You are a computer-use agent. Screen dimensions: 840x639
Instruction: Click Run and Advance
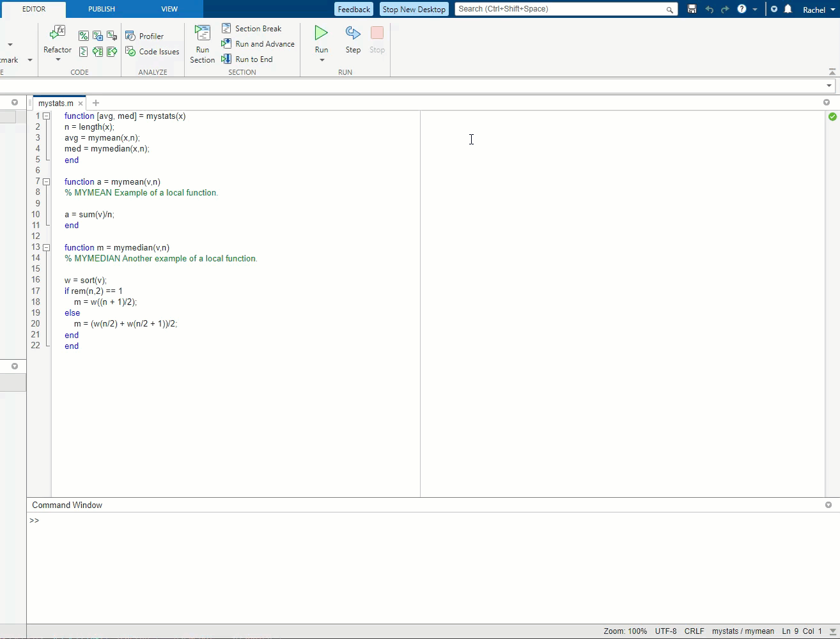tap(258, 44)
